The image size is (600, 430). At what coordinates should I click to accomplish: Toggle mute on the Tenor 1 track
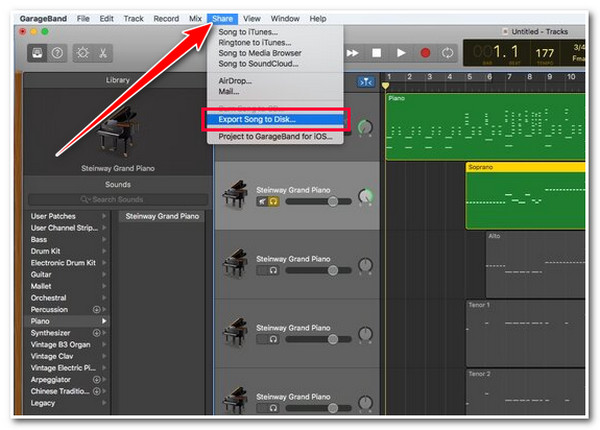point(262,339)
